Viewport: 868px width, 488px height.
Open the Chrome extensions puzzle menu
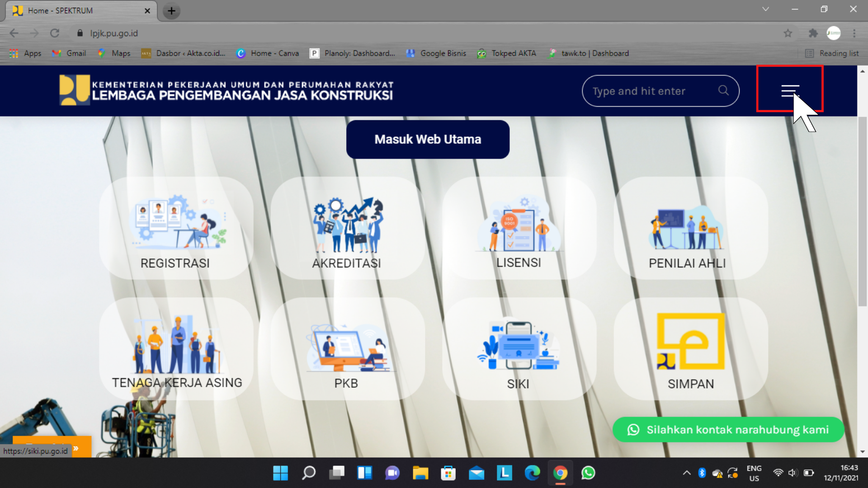813,33
